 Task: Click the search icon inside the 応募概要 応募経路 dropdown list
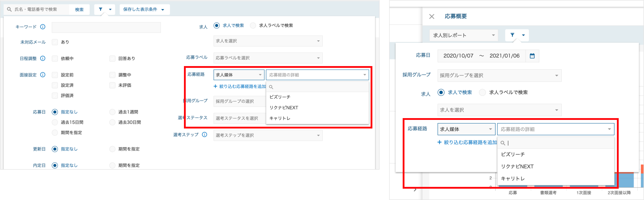503,143
